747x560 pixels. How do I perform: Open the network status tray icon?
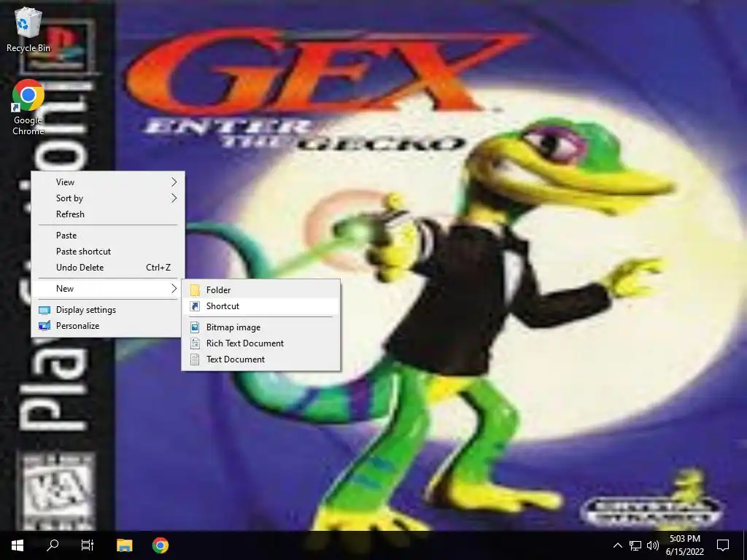coord(635,545)
